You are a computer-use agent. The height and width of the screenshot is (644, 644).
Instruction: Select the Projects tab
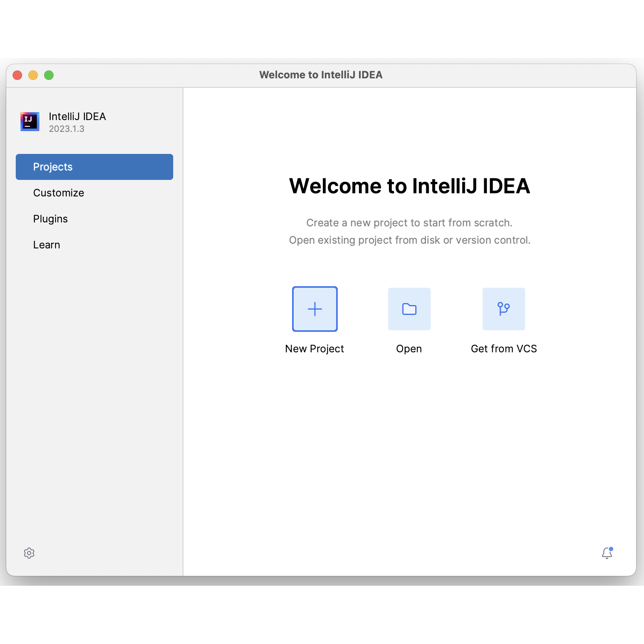point(94,167)
